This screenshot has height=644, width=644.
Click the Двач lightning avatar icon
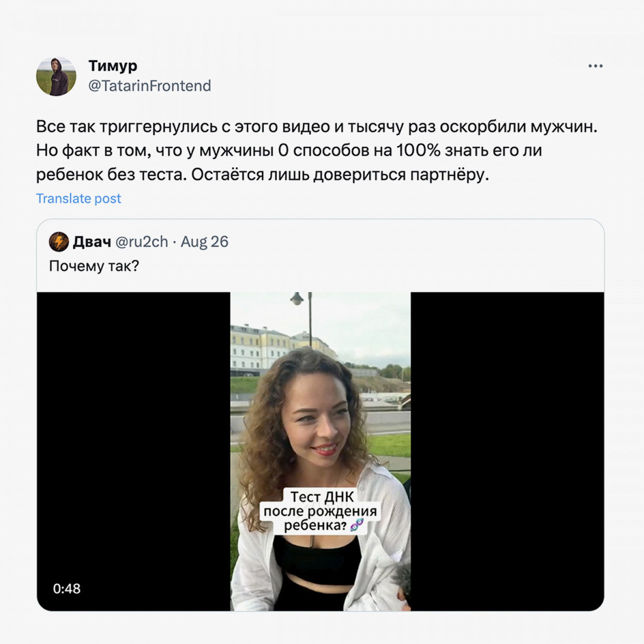point(59,242)
